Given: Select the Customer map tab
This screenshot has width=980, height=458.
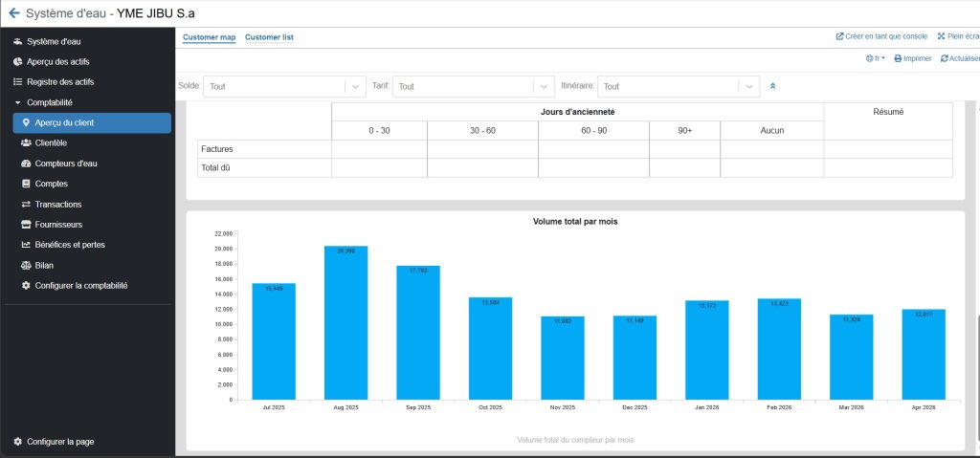Looking at the screenshot, I should point(209,37).
